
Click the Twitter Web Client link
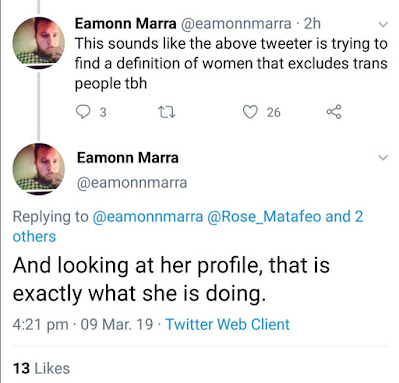[228, 324]
